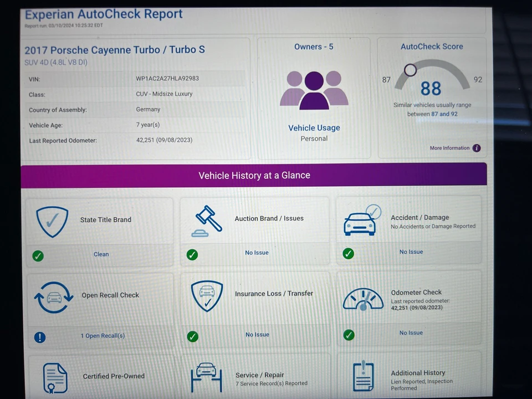
Task: Click the VIN value WP1AC2A27HLA92983
Action: click(167, 78)
